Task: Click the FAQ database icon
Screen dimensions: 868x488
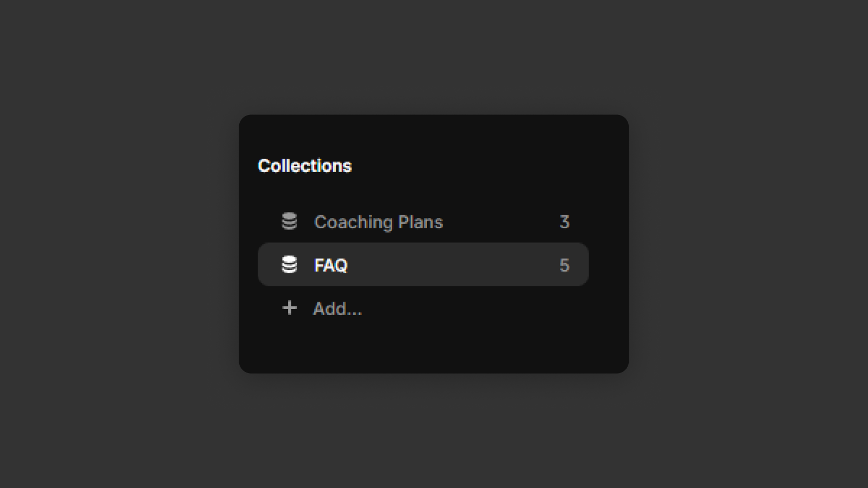Action: (289, 265)
